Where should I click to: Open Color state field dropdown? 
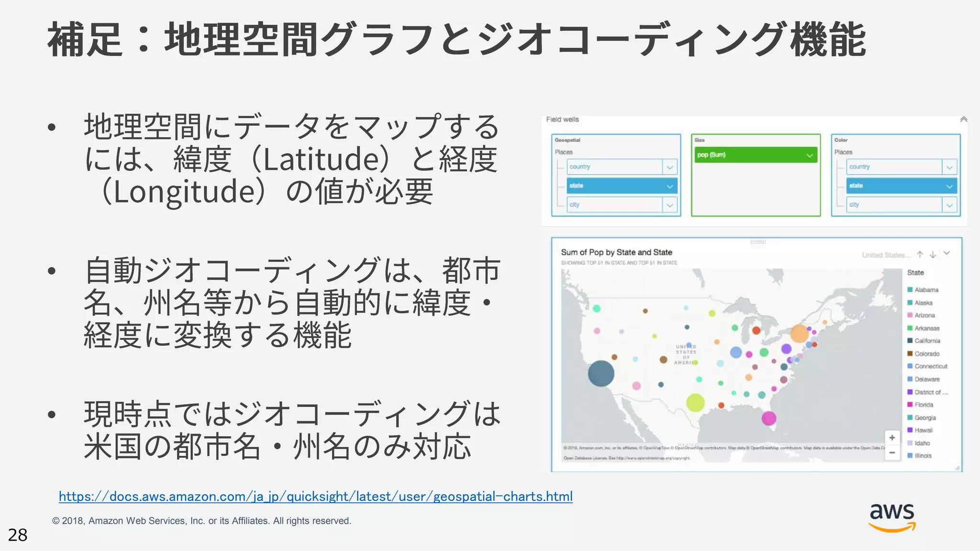pos(949,186)
